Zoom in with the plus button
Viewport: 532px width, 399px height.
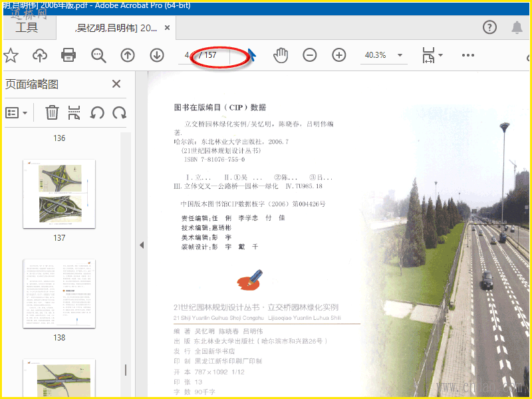pos(338,55)
